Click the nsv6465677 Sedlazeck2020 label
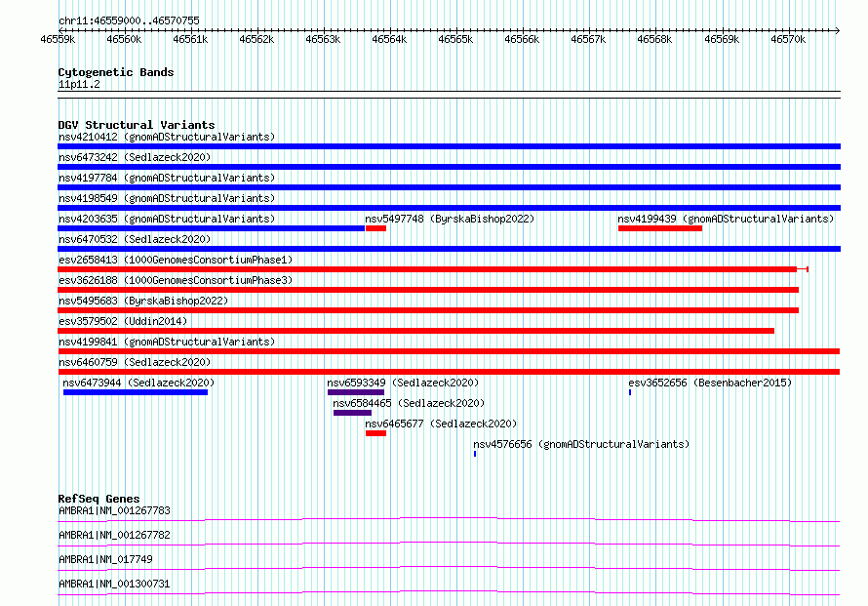 [441, 424]
